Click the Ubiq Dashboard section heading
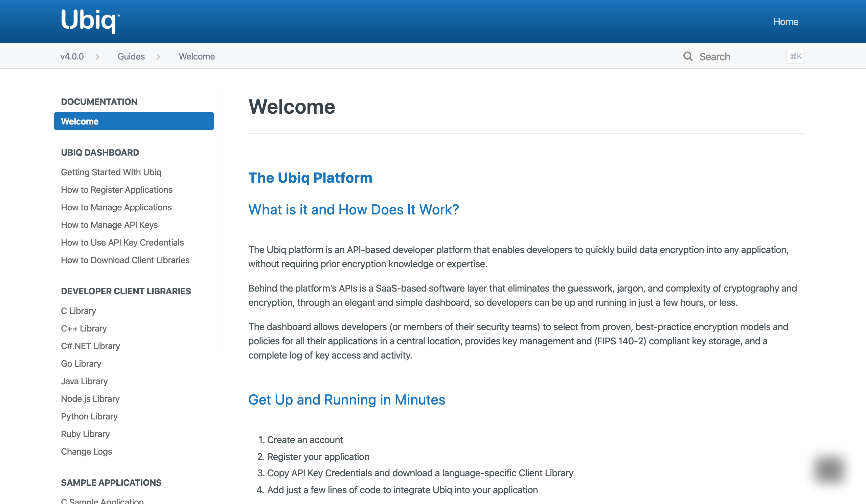This screenshot has width=866, height=504. pyautogui.click(x=100, y=153)
